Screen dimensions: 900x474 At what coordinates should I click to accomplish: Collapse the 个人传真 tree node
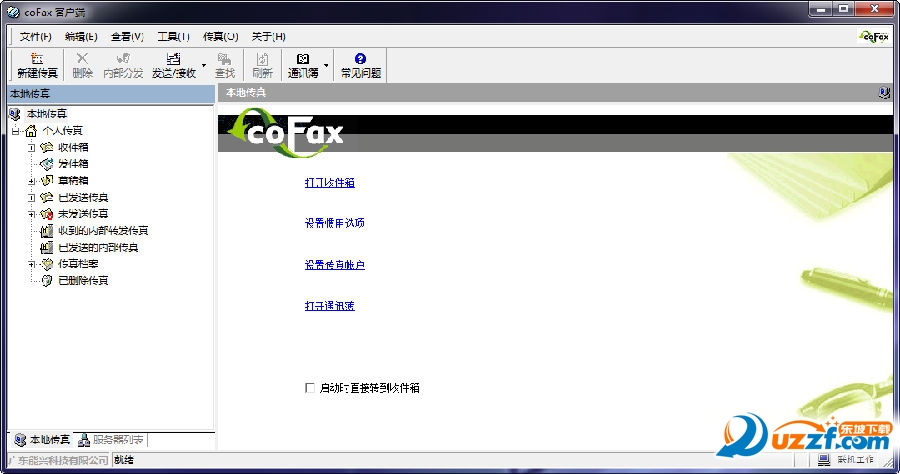(15, 131)
